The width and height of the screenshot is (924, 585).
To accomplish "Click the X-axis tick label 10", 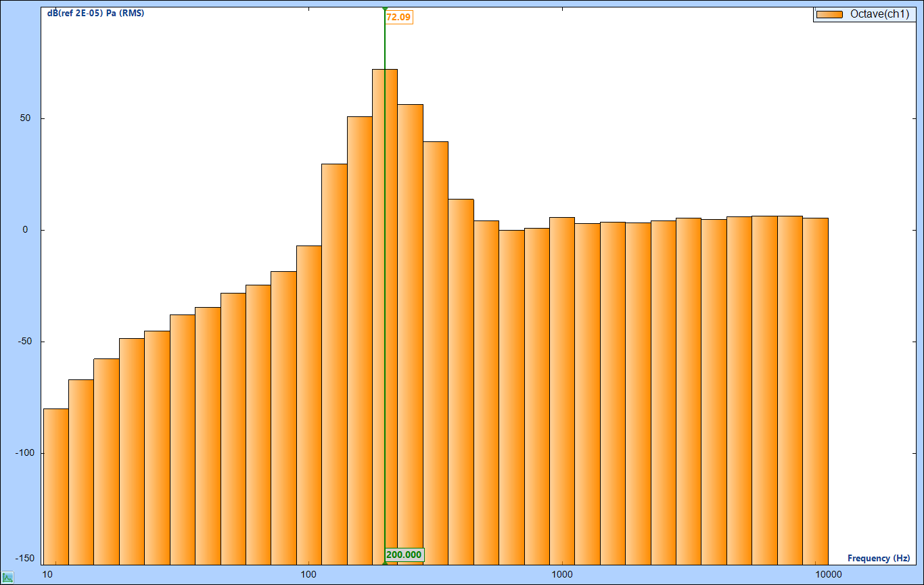I will (x=47, y=575).
